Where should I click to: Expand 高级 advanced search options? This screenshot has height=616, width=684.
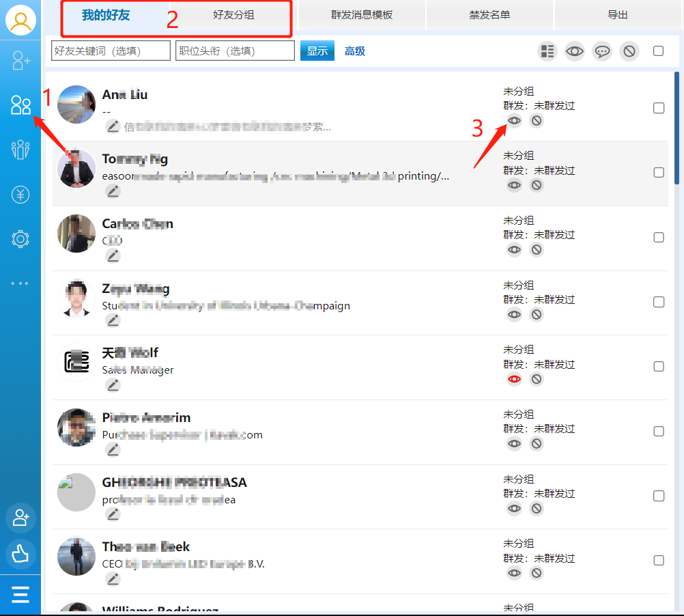[355, 51]
